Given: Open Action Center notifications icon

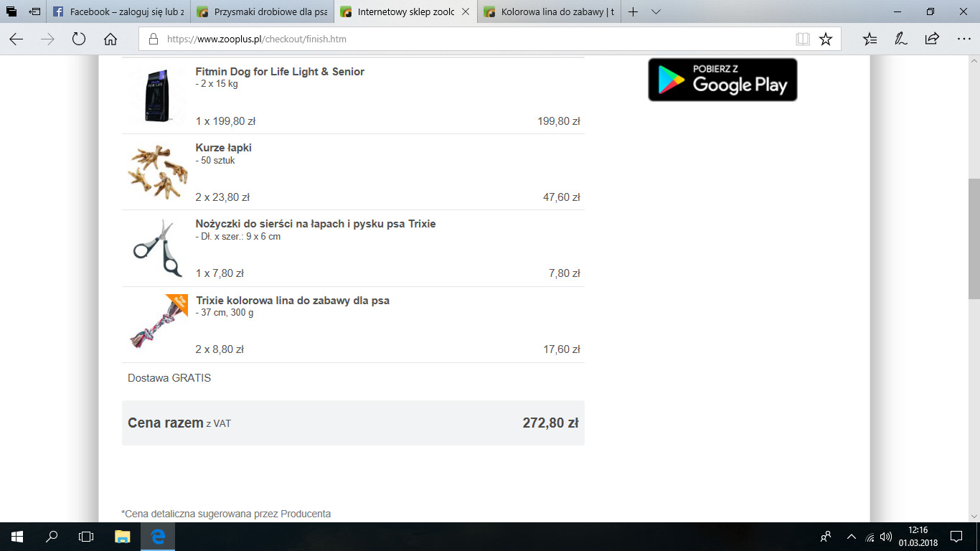Looking at the screenshot, I should [956, 537].
